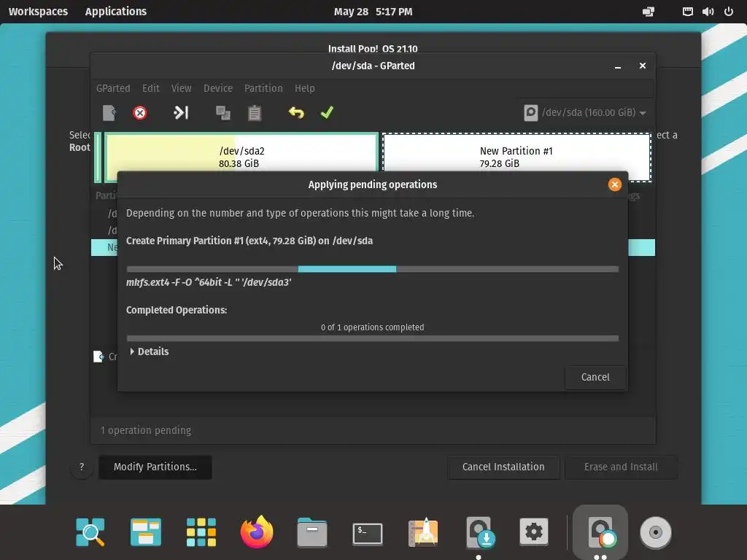Open the GParted menu
Image resolution: width=747 pixels, height=560 pixels.
coord(113,88)
